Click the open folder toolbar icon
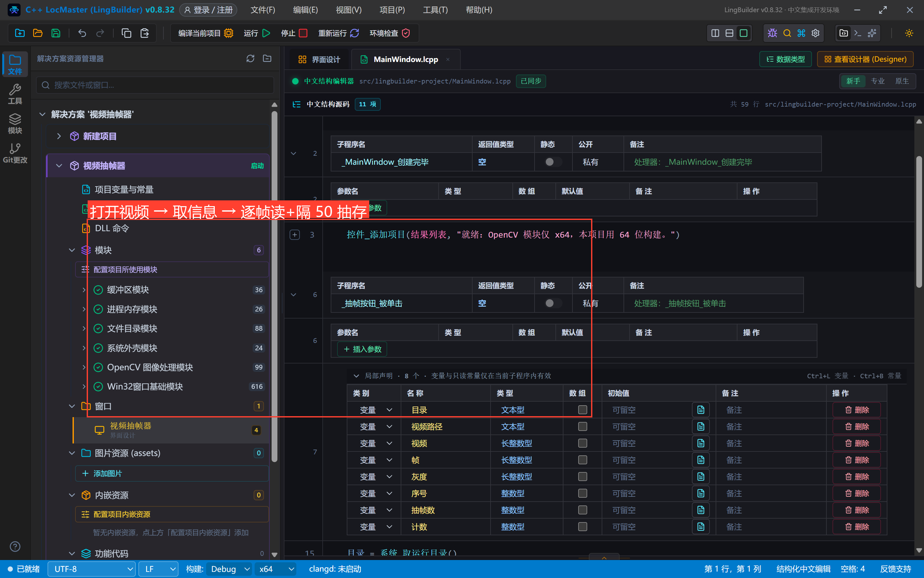This screenshot has width=924, height=578. tap(38, 33)
